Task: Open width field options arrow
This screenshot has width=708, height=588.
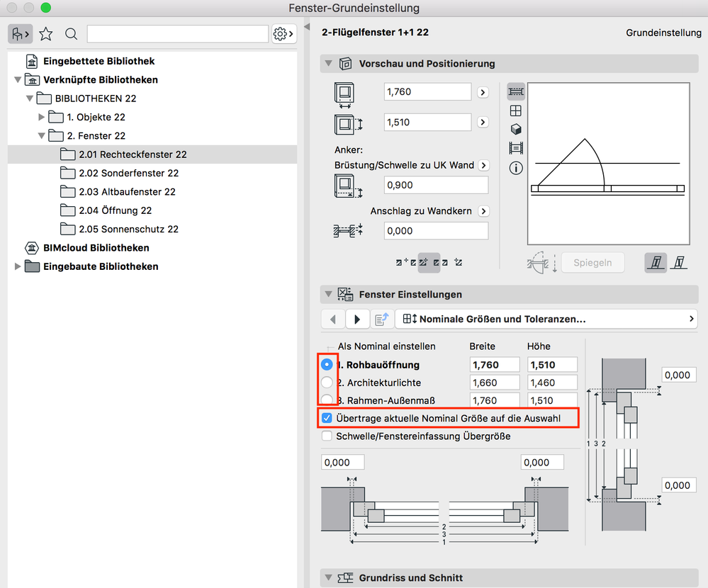Action: click(x=483, y=92)
